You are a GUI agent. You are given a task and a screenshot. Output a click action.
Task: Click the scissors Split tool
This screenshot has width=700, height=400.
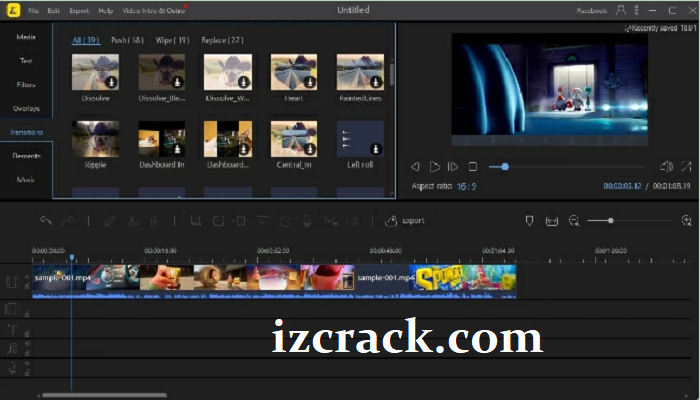pos(132,221)
